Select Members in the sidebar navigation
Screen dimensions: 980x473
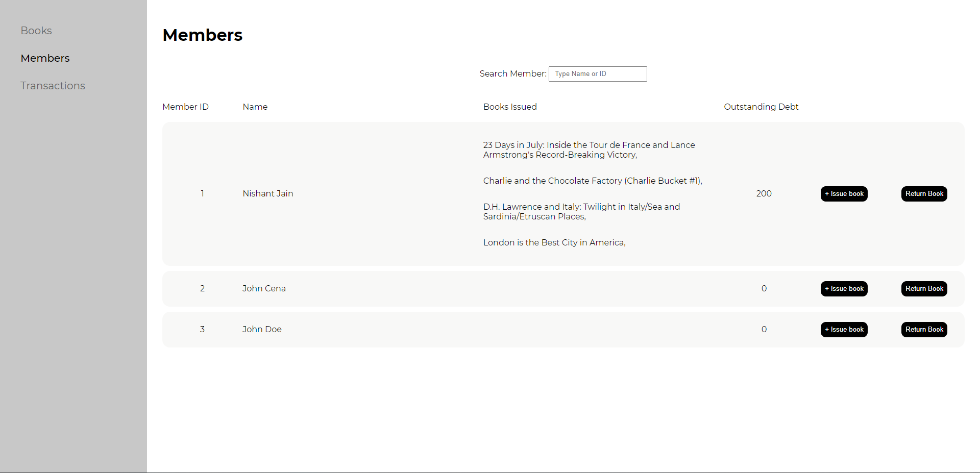45,58
